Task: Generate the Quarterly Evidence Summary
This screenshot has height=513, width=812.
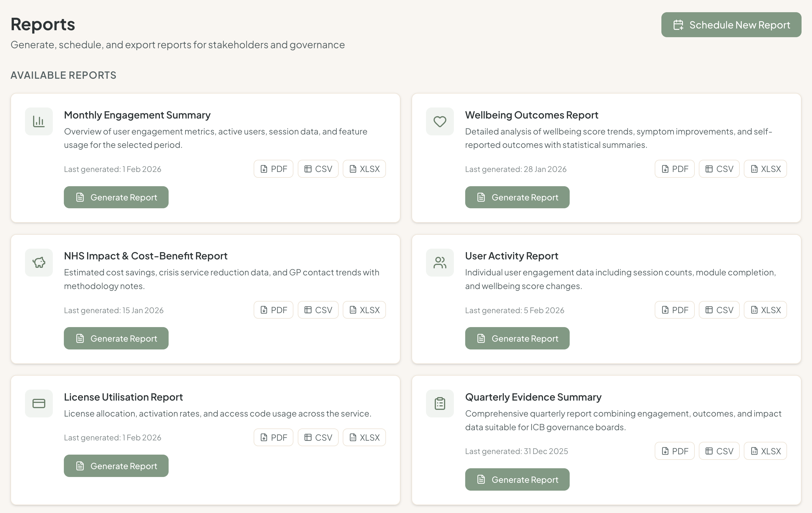Action: click(517, 479)
